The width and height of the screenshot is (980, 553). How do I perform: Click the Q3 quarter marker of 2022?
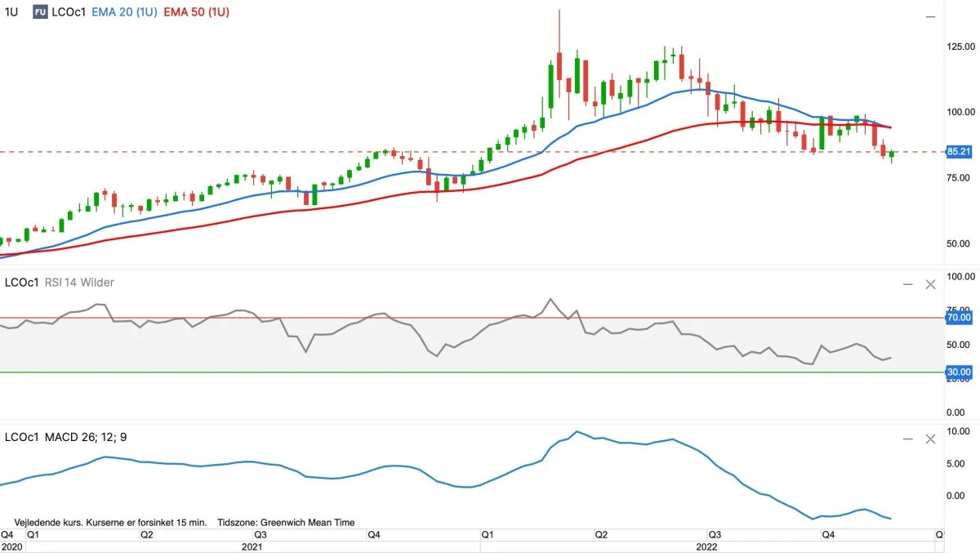(x=715, y=534)
